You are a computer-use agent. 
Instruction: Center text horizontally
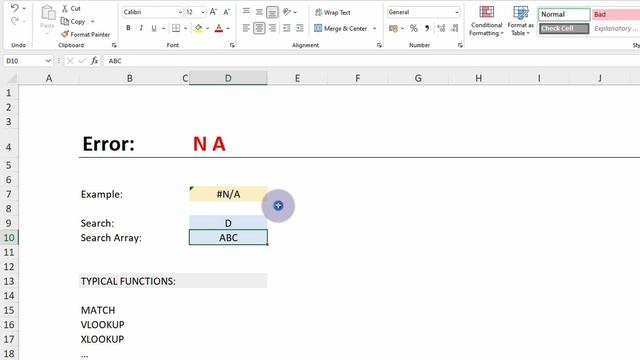259,28
